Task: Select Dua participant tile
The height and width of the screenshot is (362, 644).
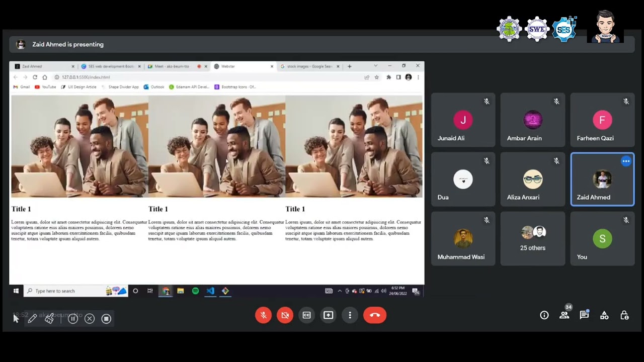Action: click(463, 179)
